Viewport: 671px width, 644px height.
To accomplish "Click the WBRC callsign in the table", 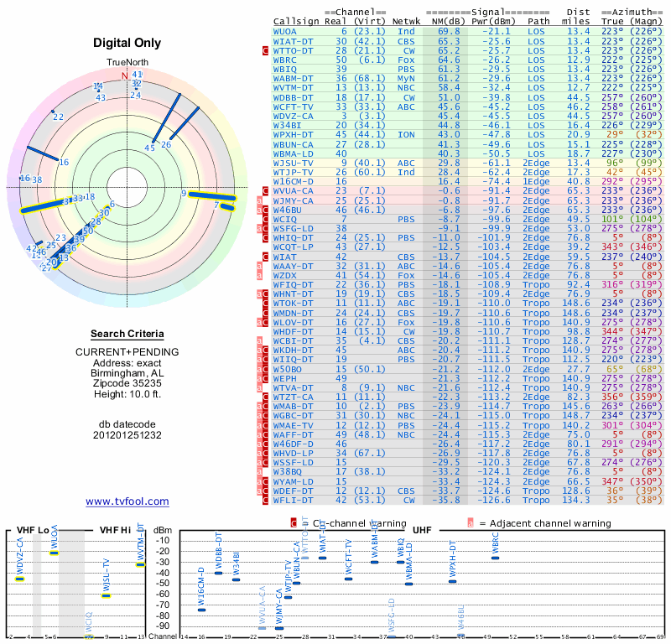I will click(285, 60).
